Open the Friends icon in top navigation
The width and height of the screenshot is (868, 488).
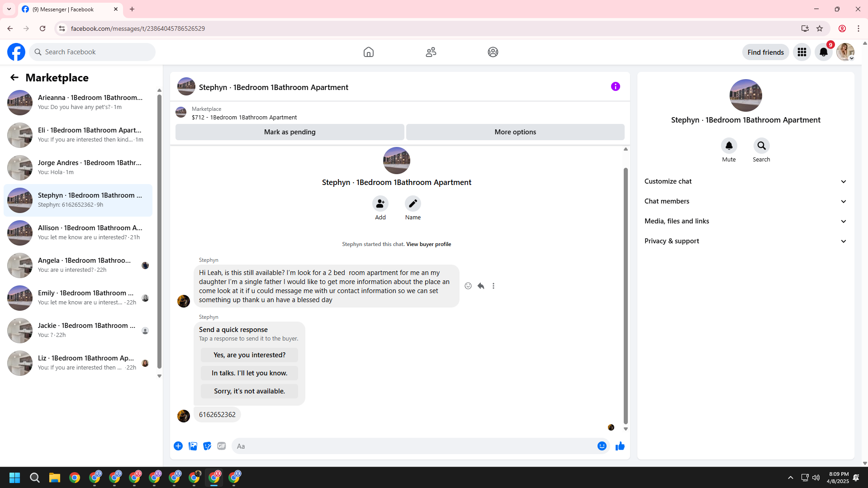tap(431, 52)
